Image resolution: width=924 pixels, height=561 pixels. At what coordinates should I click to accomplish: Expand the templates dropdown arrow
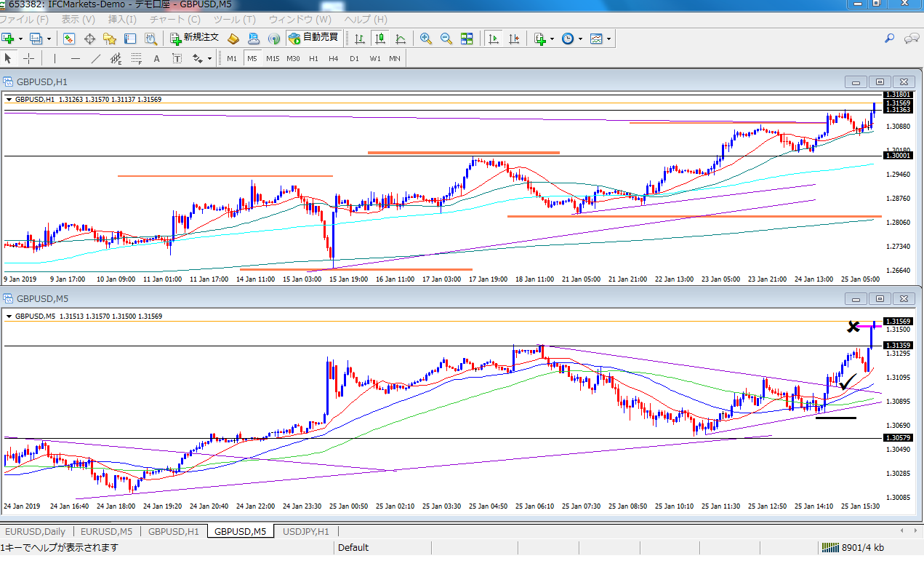[x=609, y=39]
